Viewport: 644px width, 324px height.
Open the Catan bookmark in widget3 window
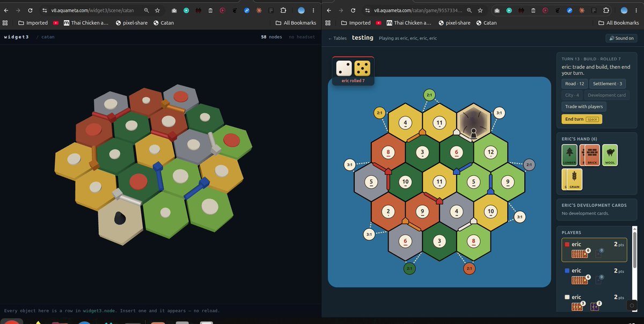[x=163, y=23]
